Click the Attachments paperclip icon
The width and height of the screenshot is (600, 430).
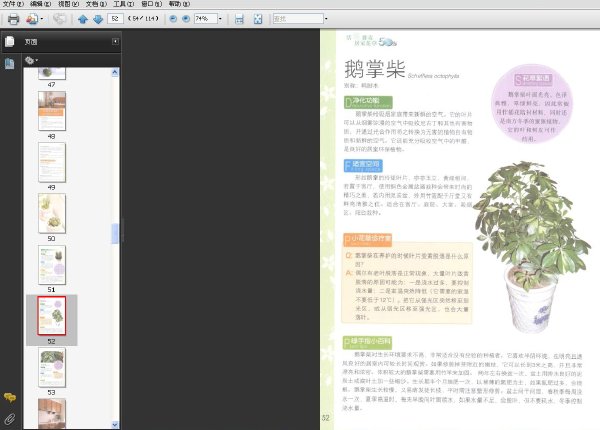click(10, 419)
